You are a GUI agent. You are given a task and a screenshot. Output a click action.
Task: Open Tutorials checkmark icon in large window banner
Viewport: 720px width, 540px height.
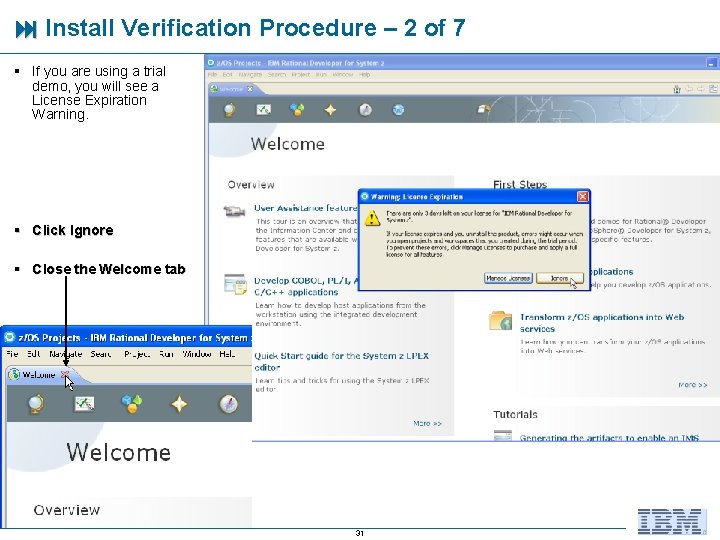(x=263, y=109)
